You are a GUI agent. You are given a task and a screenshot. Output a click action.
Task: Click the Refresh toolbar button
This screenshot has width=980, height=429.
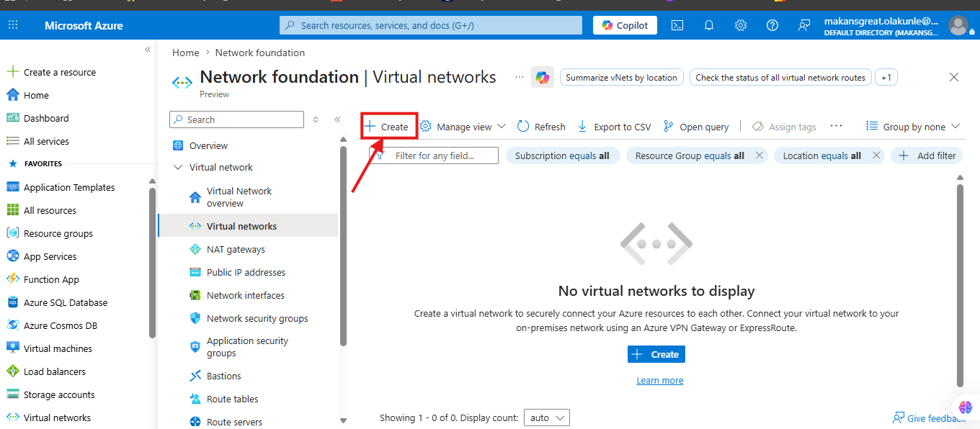click(541, 127)
